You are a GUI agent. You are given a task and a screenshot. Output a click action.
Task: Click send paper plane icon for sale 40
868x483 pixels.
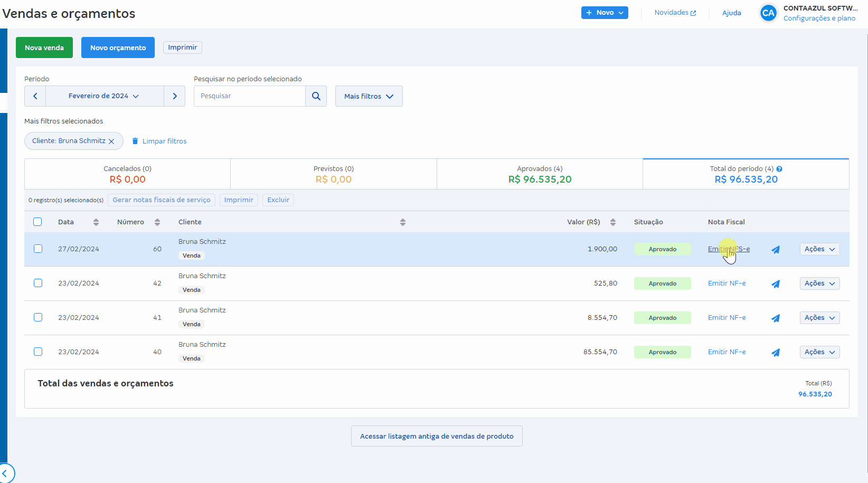coord(776,353)
